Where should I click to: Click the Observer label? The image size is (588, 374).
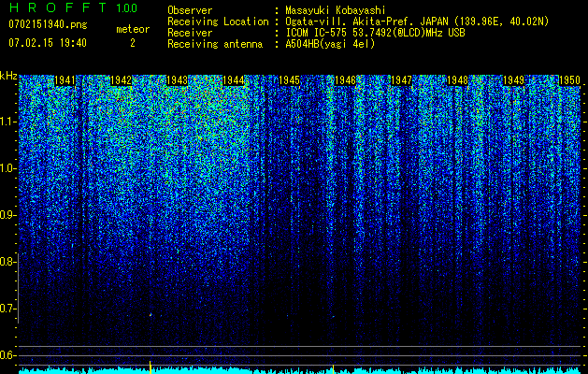pyautogui.click(x=190, y=10)
